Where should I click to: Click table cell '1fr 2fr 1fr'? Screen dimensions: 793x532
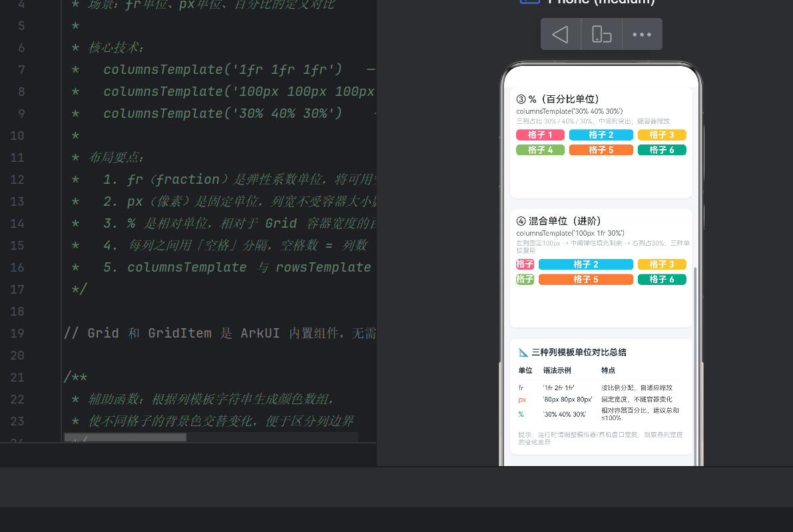click(x=559, y=388)
